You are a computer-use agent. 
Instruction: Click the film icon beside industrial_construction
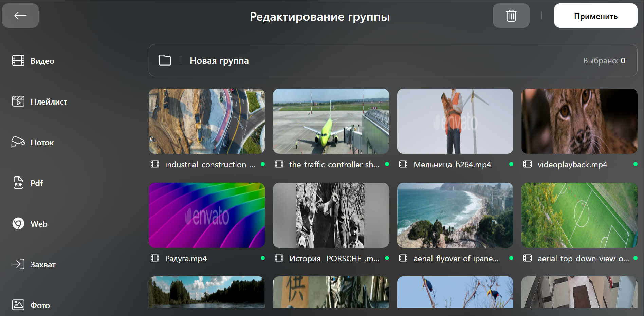(x=155, y=164)
